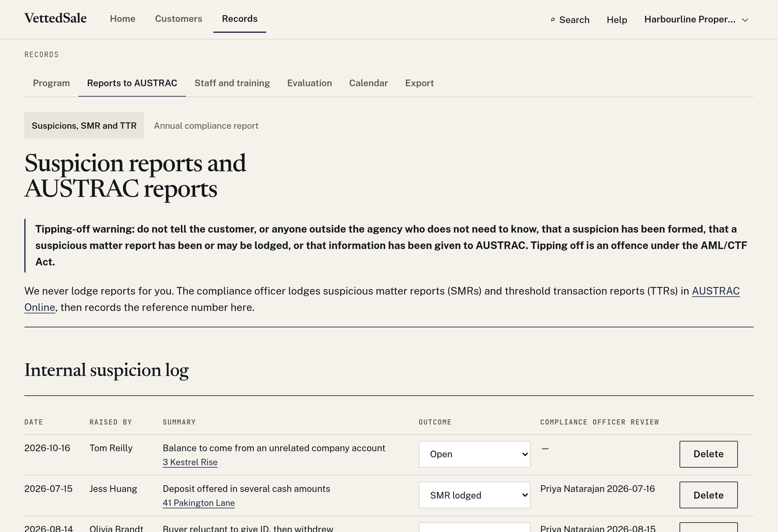Click 'Deposit offered in several cash amounts'

[x=247, y=489]
